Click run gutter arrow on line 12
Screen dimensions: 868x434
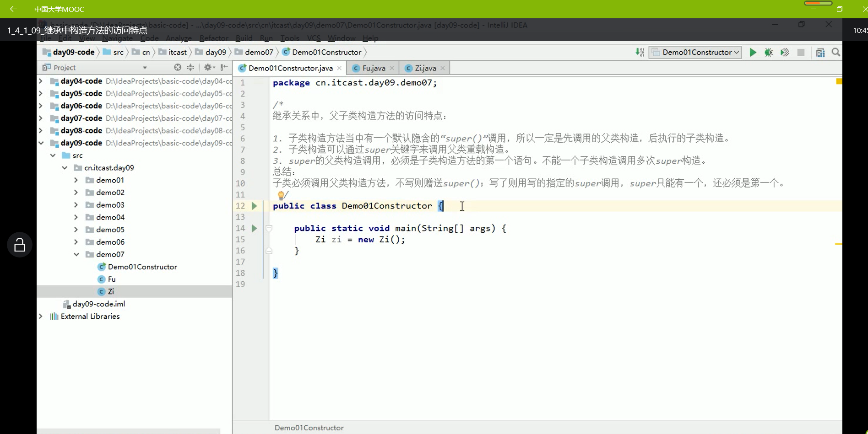[255, 206]
